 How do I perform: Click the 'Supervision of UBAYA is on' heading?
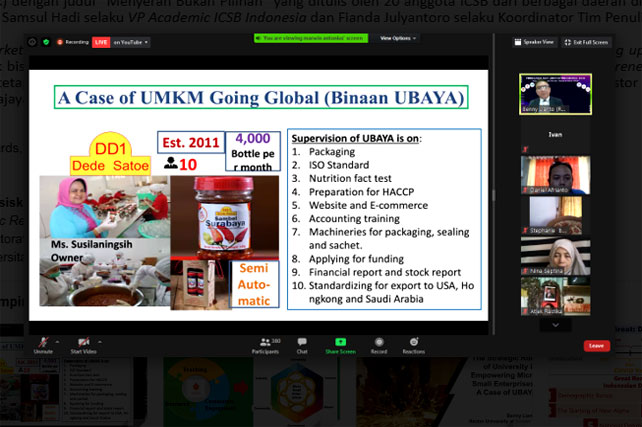(x=357, y=138)
